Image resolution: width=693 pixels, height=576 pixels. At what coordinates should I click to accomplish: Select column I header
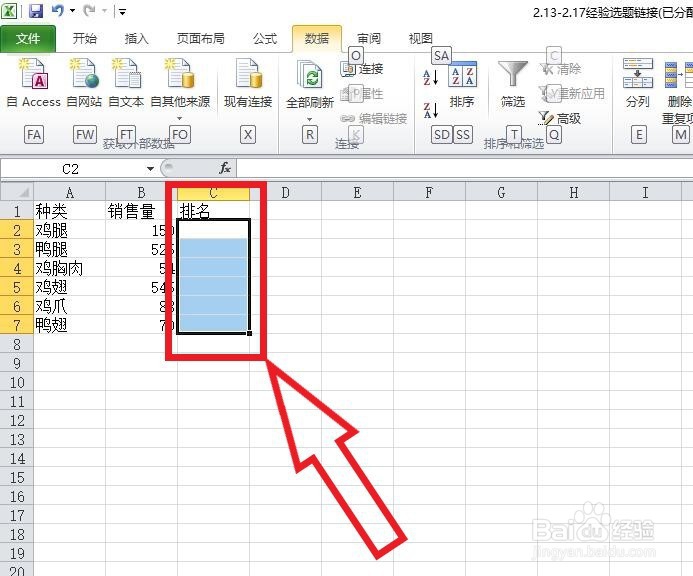pos(645,193)
